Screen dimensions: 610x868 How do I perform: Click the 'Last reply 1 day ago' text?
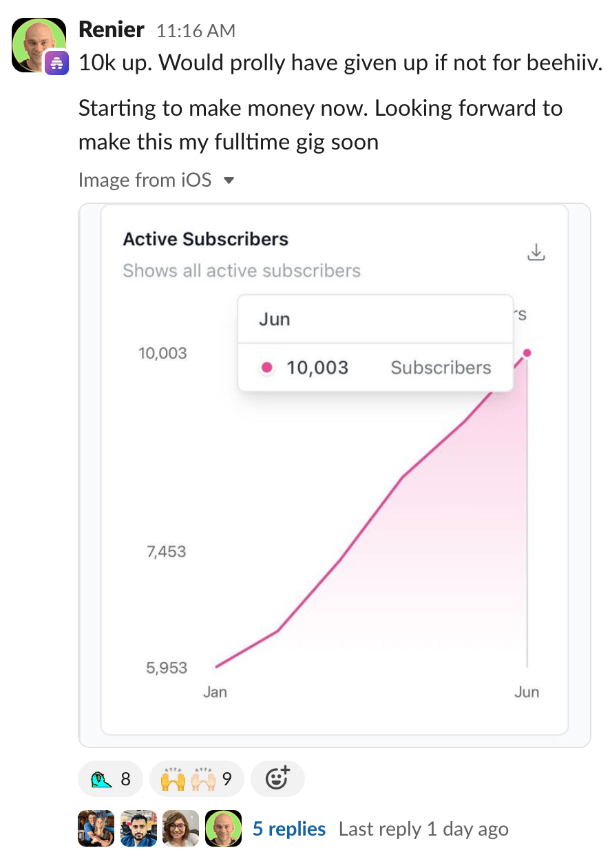[x=423, y=829]
